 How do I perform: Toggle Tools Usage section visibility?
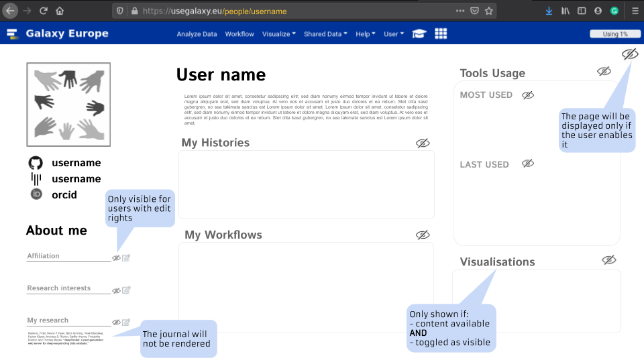604,72
